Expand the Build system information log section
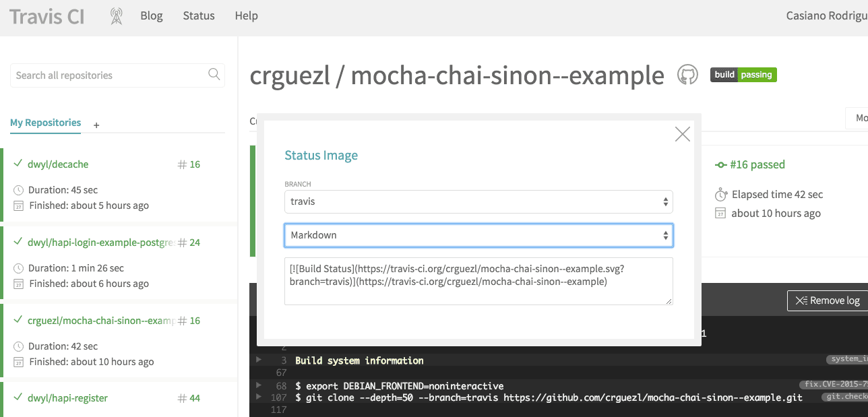The image size is (868, 417). coord(259,360)
